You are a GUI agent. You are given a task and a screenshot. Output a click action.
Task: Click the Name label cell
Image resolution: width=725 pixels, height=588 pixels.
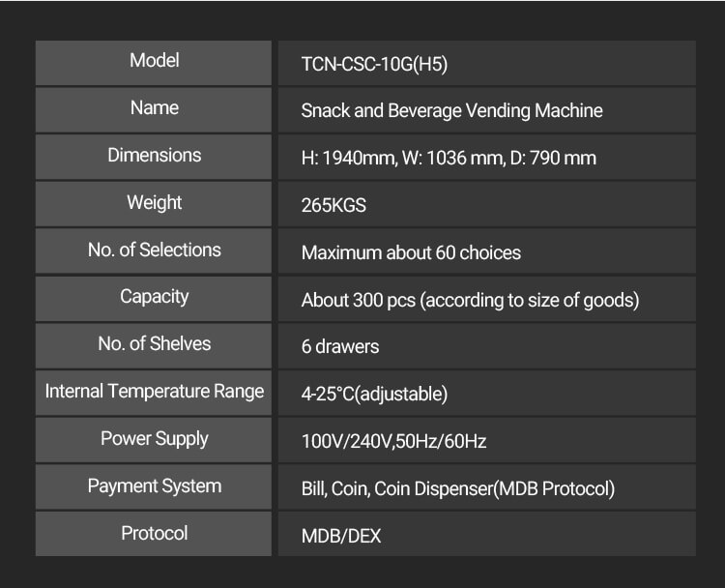pyautogui.click(x=155, y=108)
